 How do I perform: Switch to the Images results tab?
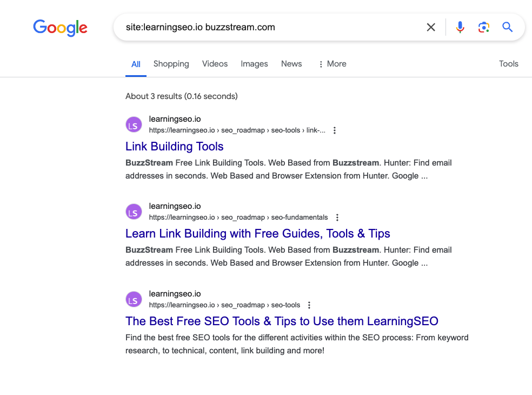(x=254, y=64)
